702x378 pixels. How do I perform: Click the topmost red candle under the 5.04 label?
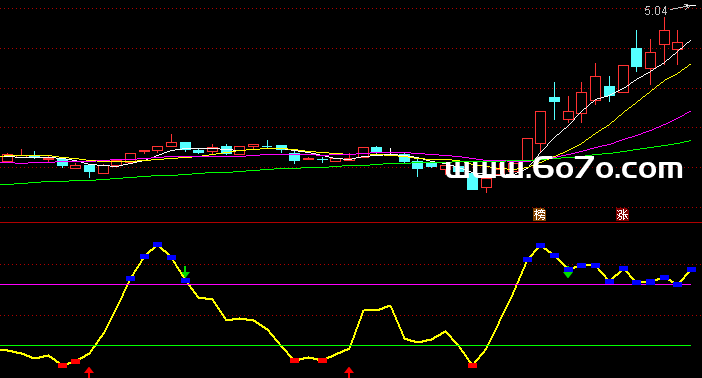click(664, 37)
